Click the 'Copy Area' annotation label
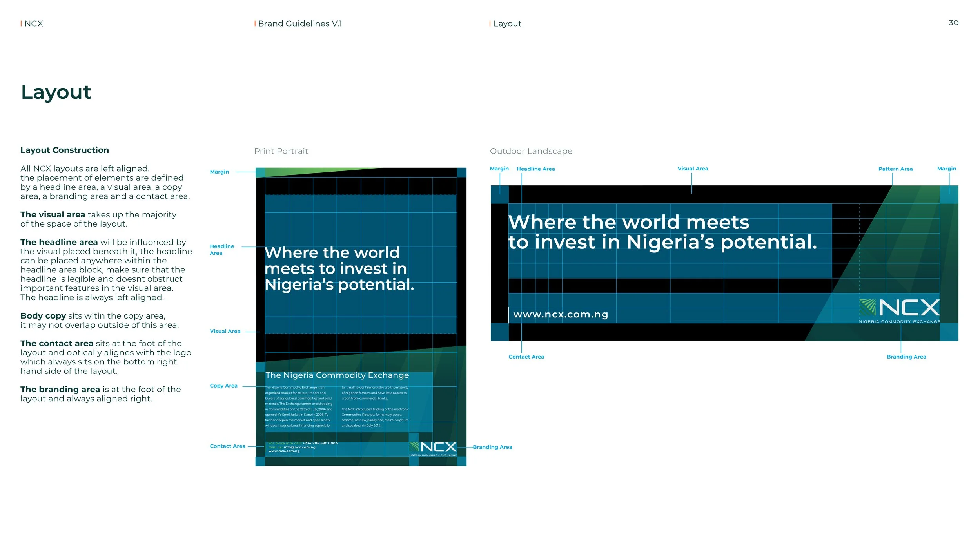This screenshot has width=980, height=551. point(223,386)
